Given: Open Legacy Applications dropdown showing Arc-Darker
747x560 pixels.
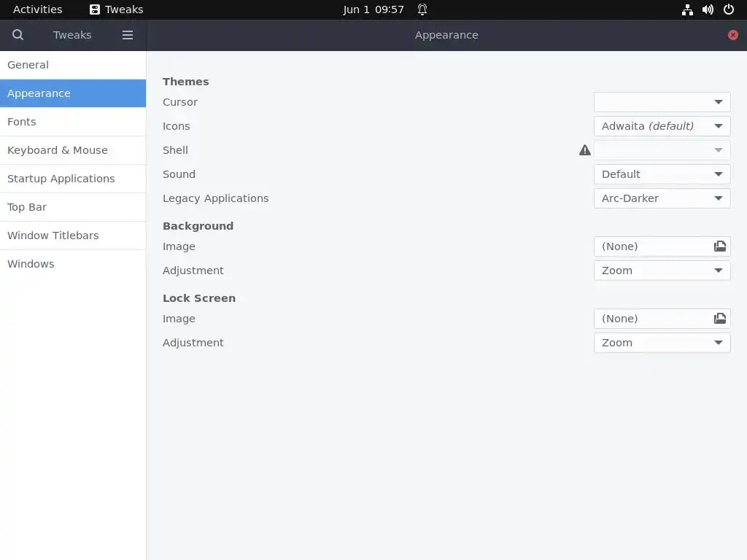Looking at the screenshot, I should point(662,198).
